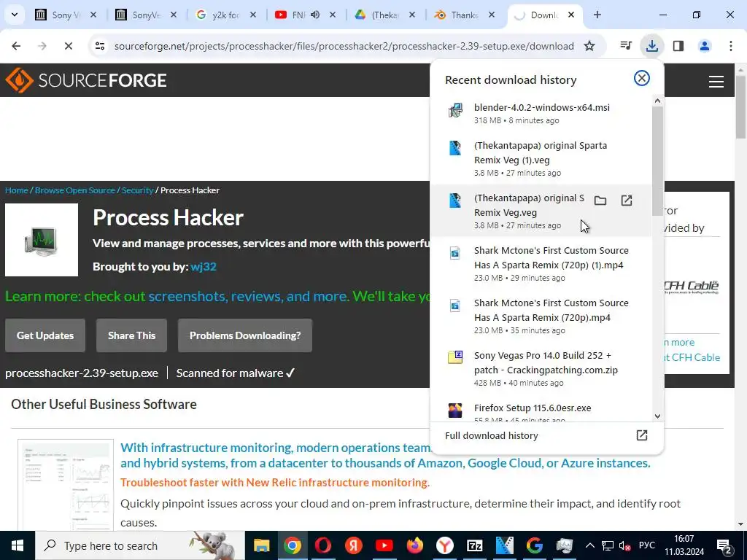Image resolution: width=747 pixels, height=560 pixels.
Task: Open Google app from taskbar
Action: click(535, 545)
